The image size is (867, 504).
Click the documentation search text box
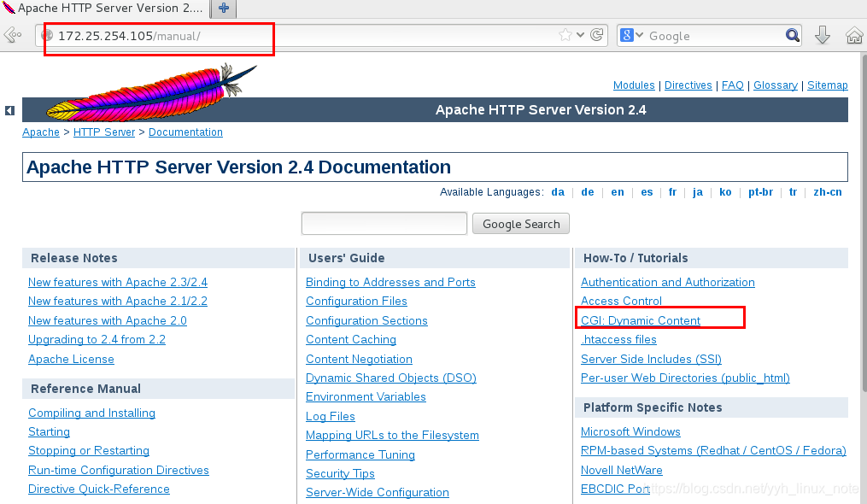tap(384, 224)
